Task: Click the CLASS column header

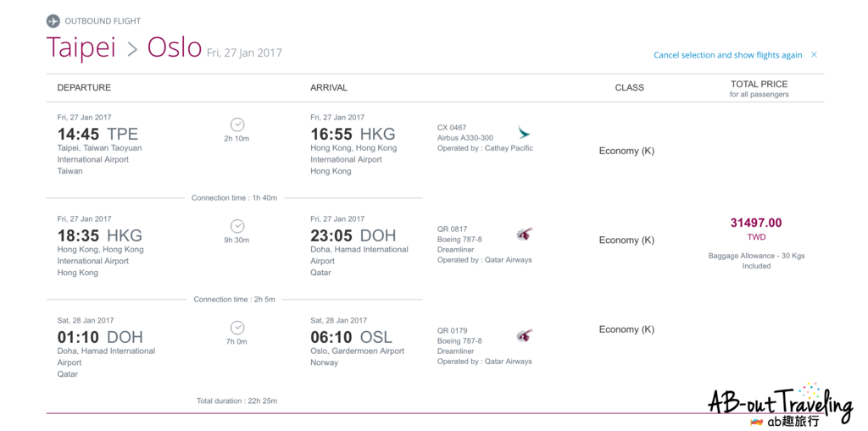Action: click(629, 87)
